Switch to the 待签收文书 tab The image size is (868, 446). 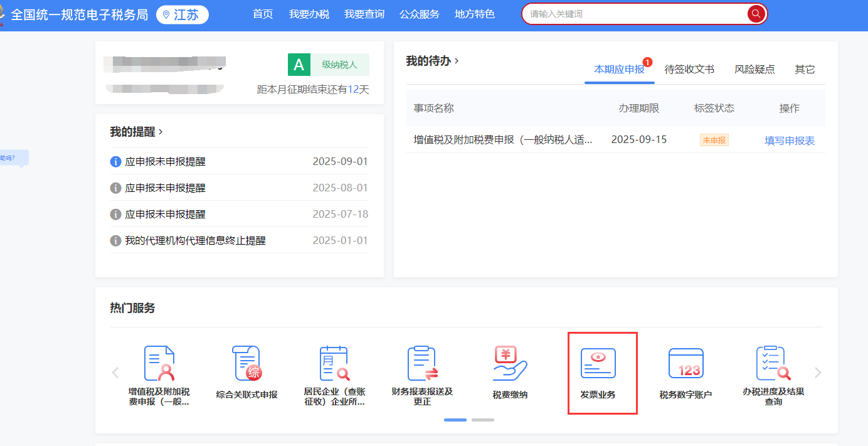tap(689, 69)
